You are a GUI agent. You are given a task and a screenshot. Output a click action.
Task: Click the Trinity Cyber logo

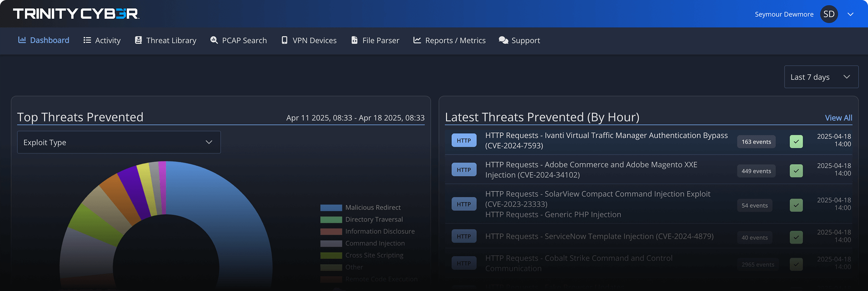76,14
